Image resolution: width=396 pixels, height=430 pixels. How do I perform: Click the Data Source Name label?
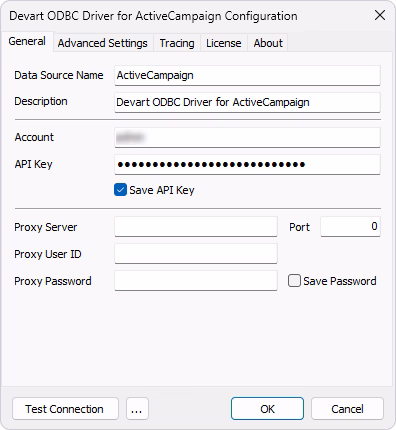(59, 75)
